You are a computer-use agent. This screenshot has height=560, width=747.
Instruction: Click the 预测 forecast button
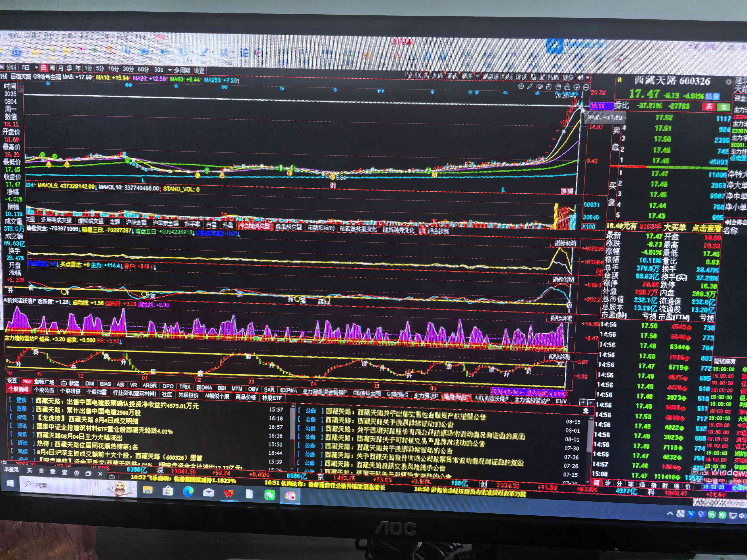coord(553,77)
